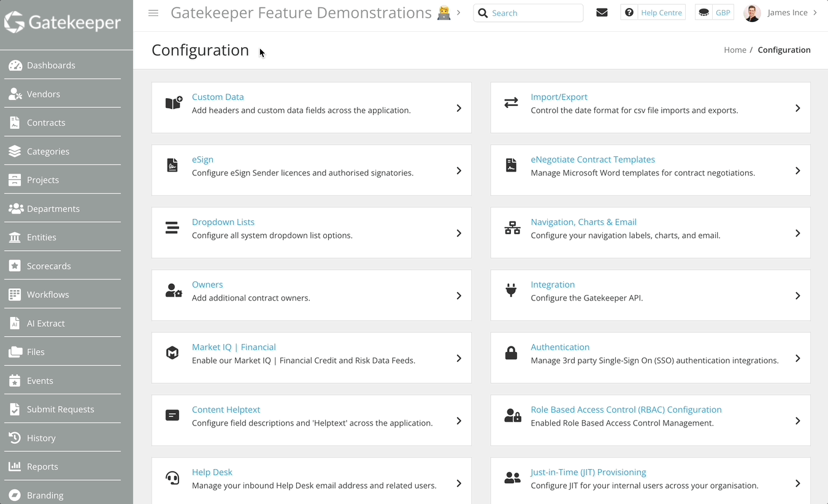
Task: Click the History clock icon
Action: coord(15,438)
